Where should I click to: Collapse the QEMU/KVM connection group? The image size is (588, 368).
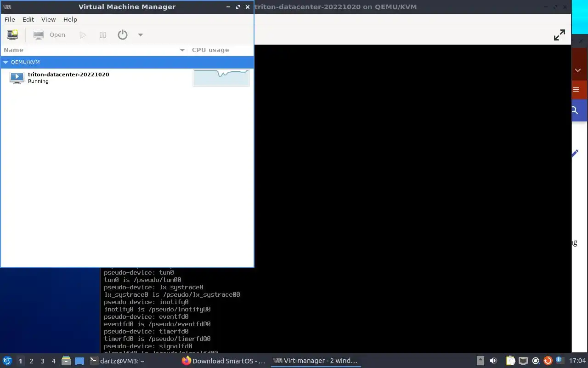coord(6,62)
